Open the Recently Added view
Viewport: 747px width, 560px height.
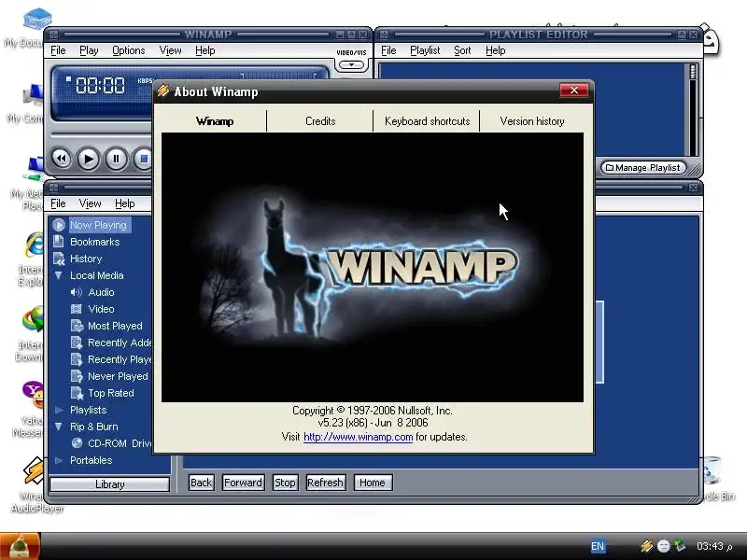[x=120, y=343]
